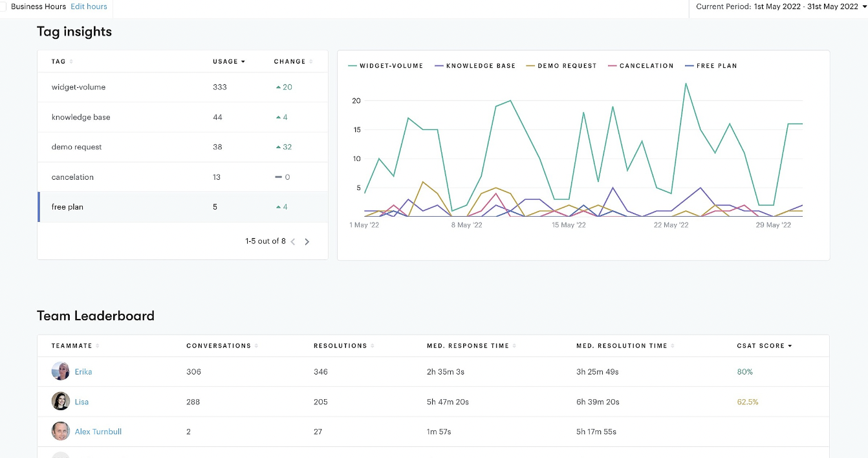
Task: Toggle Demo Request legend color marker
Action: click(x=531, y=66)
